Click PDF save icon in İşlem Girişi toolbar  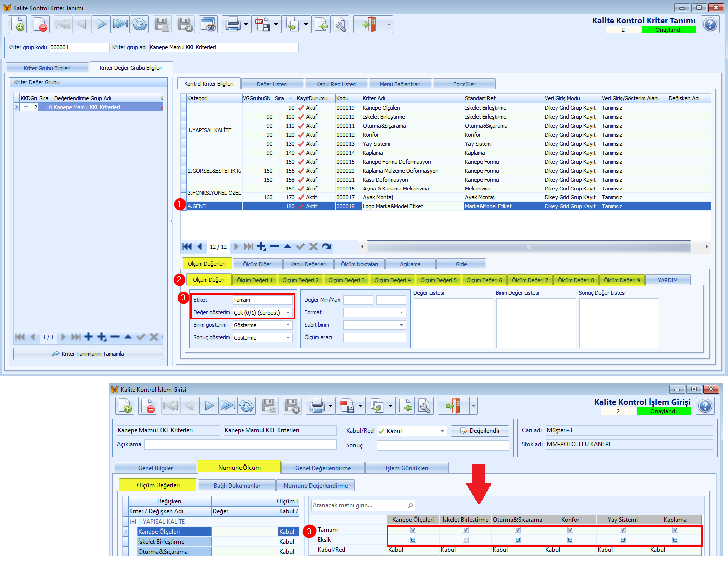tap(347, 406)
